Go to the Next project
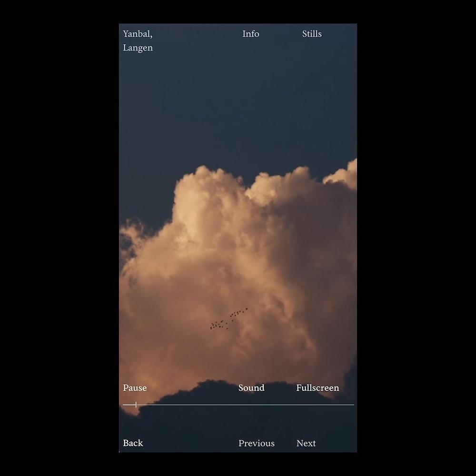This screenshot has width=476, height=476. pos(306,443)
